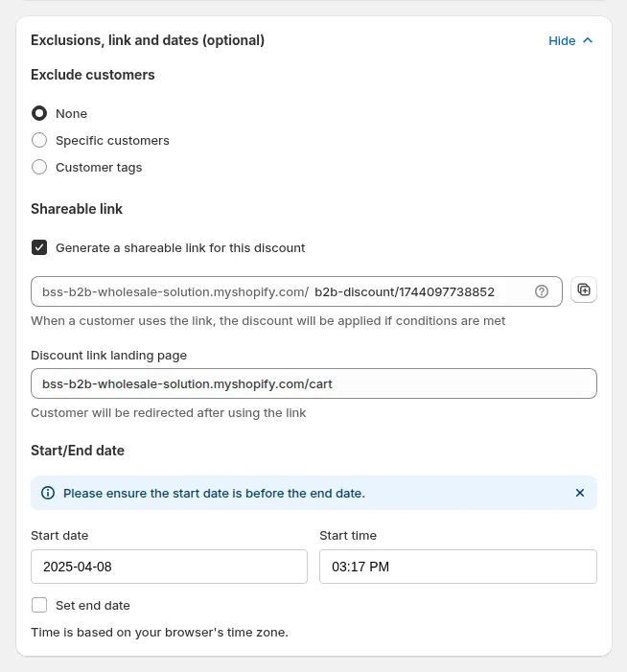Open the help icon in the shareable link field
This screenshot has width=627, height=672.
coord(542,291)
